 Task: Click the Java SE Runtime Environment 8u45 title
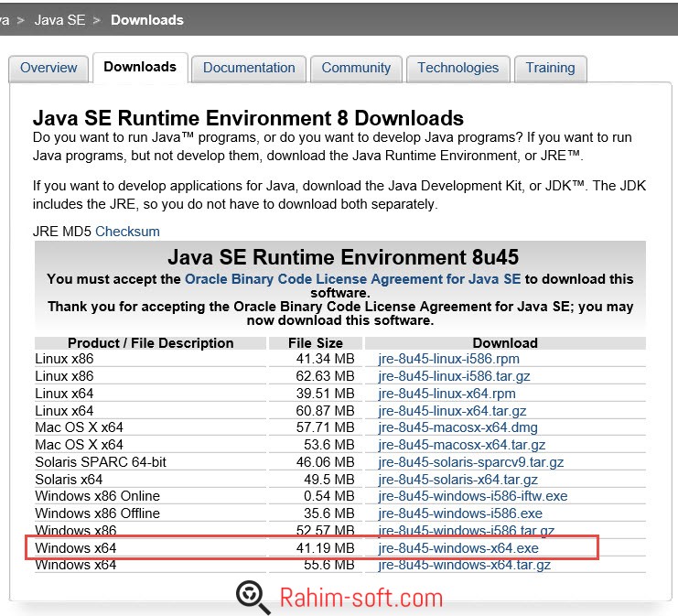point(343,257)
